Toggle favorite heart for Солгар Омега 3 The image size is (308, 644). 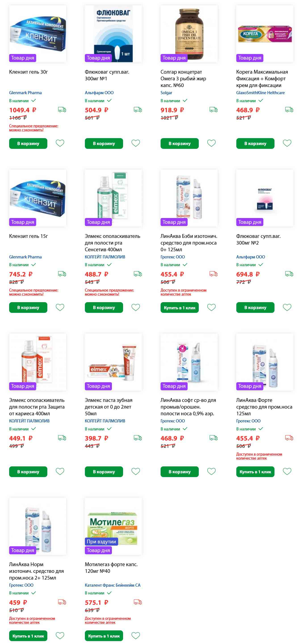pos(211,143)
